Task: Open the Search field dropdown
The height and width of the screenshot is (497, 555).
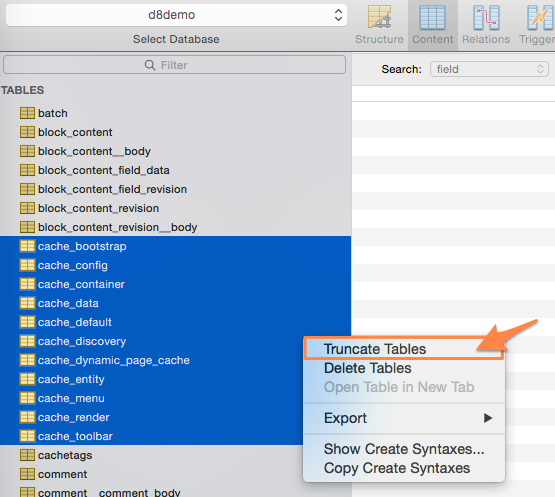Action: click(489, 69)
